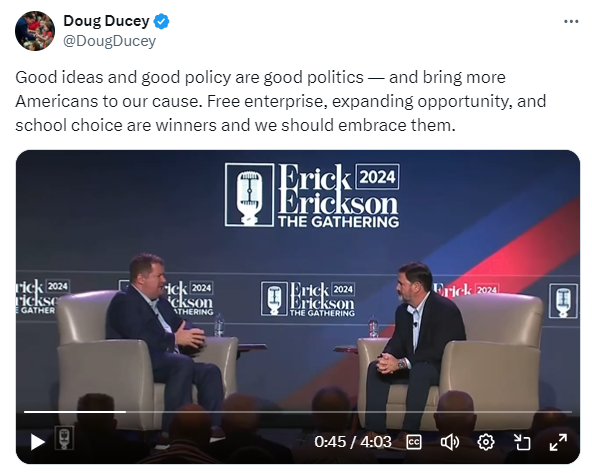This screenshot has width=592, height=473.
Task: Click the Erick Erickson Gathering logo in the video
Action: pos(312,195)
